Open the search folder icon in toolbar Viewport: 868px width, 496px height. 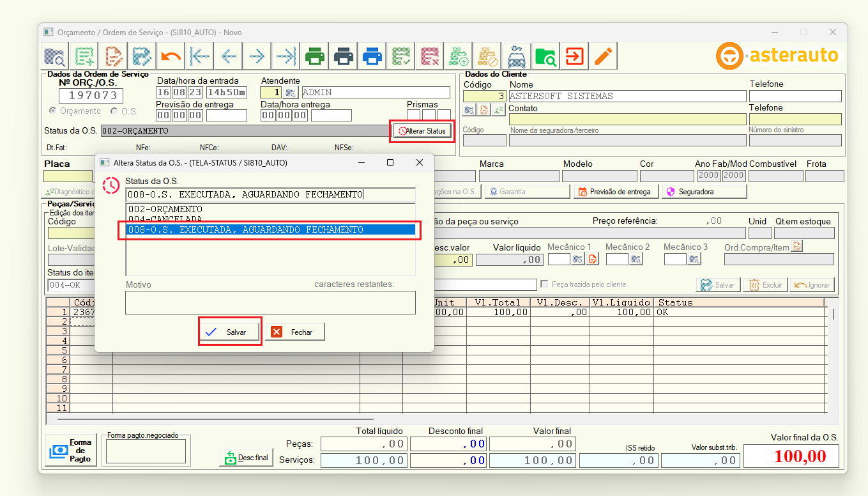point(55,57)
